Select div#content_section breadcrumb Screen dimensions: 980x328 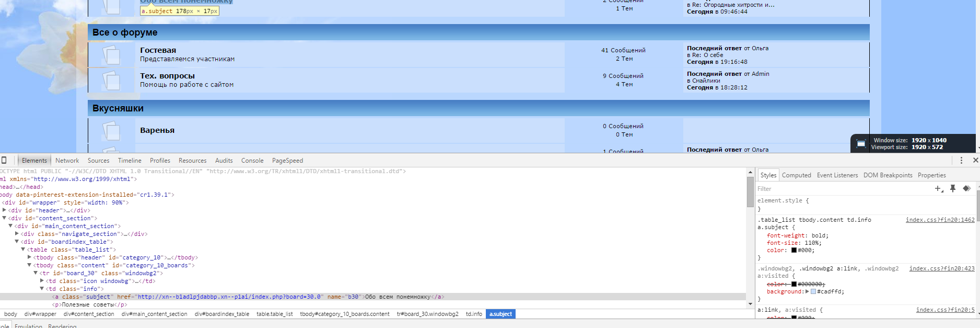[x=89, y=314]
